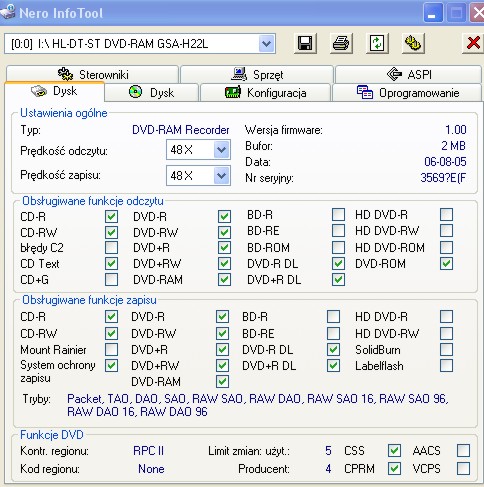Click the Print icon in toolbar
The image size is (484, 487).
[x=341, y=43]
